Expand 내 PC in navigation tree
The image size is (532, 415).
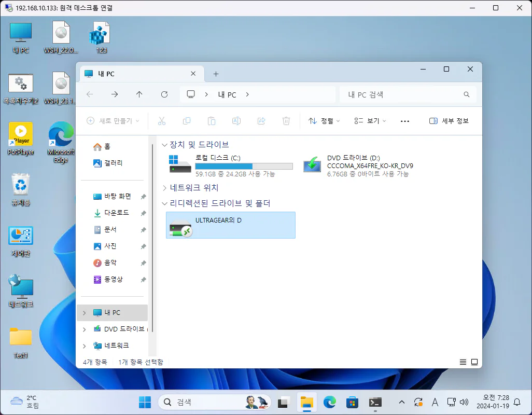point(85,313)
